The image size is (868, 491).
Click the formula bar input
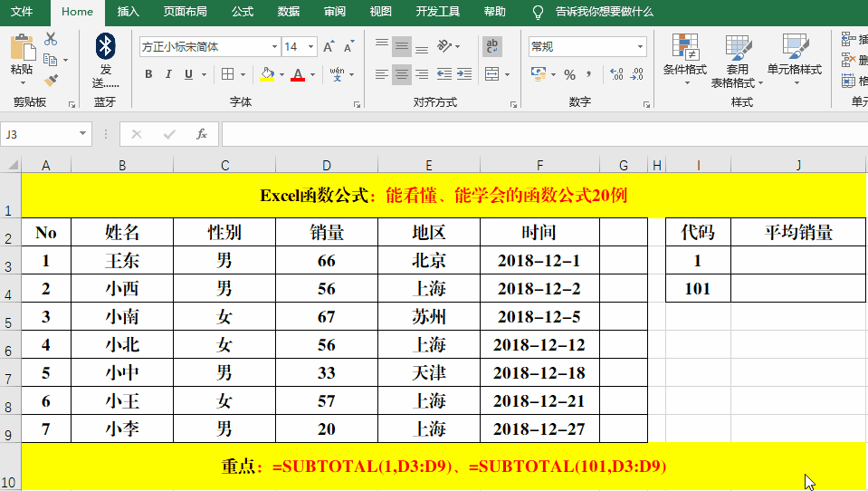[x=545, y=134]
